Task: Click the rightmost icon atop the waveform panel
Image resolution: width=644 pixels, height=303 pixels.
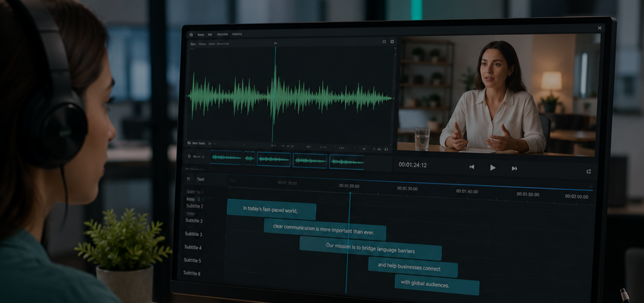Action: tap(392, 42)
